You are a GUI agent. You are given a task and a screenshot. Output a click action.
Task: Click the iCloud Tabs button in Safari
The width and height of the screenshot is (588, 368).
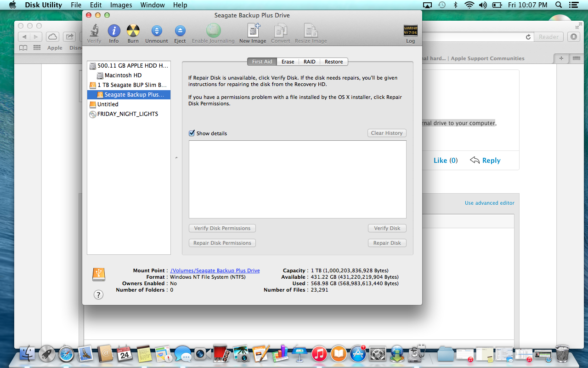53,37
